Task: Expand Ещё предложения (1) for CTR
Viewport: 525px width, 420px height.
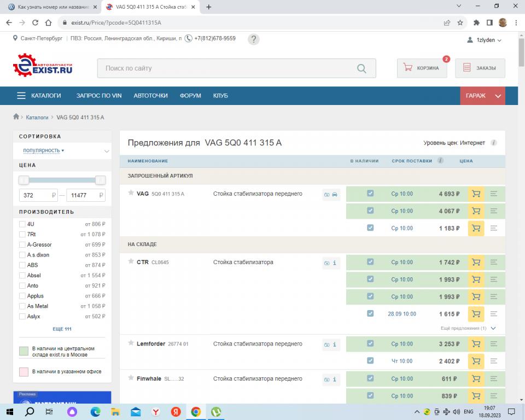Action: coord(468,328)
